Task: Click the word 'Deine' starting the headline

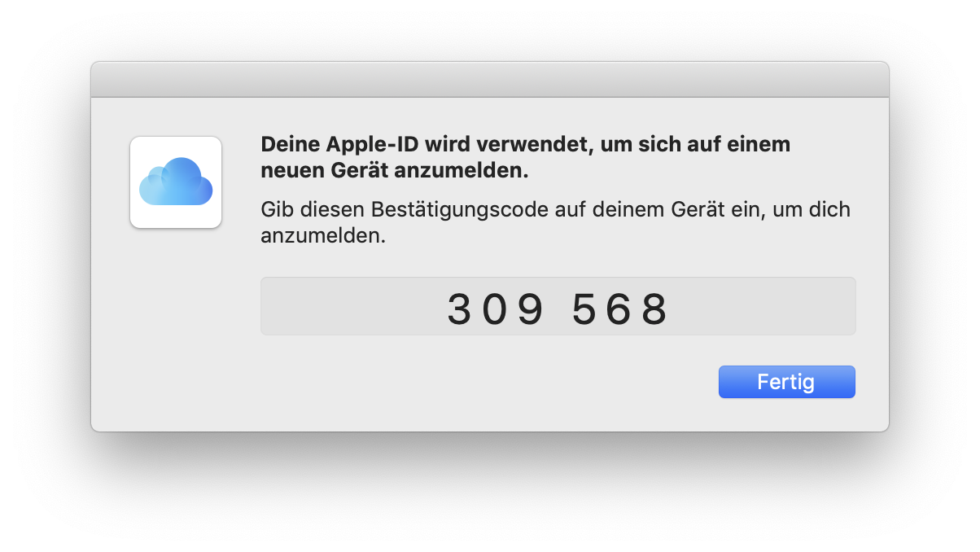Action: click(x=290, y=146)
